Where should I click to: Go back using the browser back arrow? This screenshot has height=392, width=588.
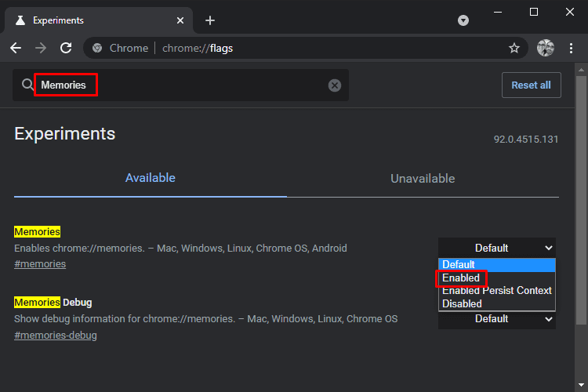[x=16, y=48]
